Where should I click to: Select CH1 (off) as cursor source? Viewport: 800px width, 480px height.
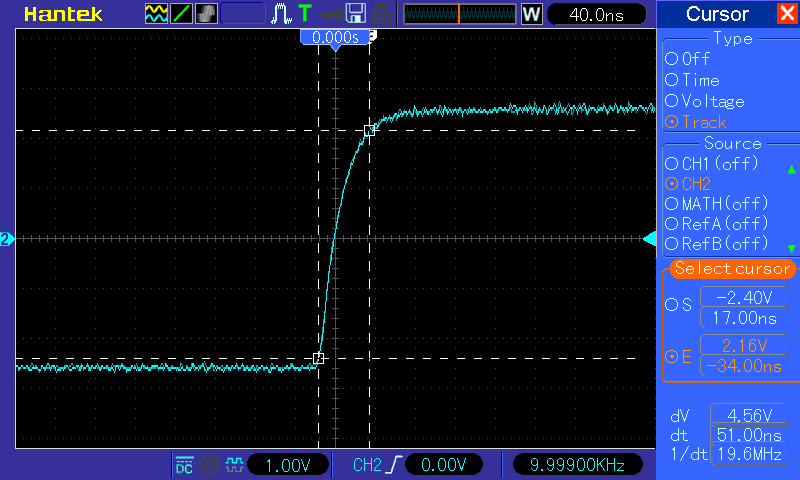(x=712, y=164)
